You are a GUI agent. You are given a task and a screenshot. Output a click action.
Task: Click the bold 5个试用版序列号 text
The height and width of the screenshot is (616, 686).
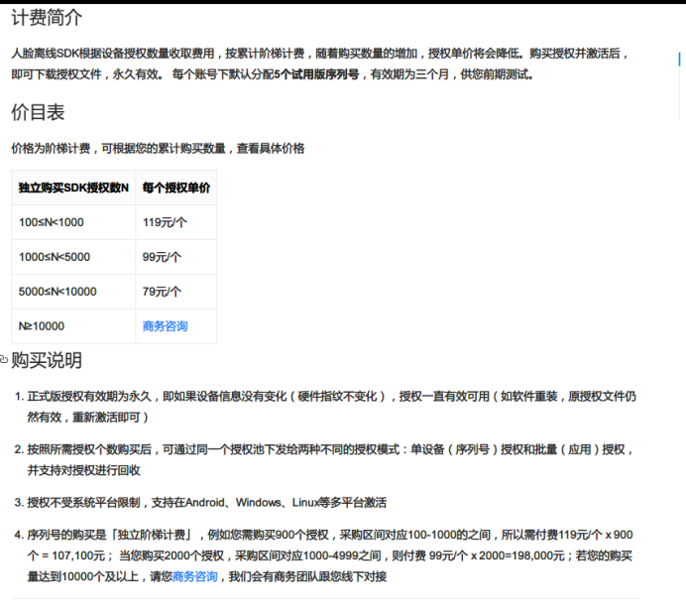[317, 74]
